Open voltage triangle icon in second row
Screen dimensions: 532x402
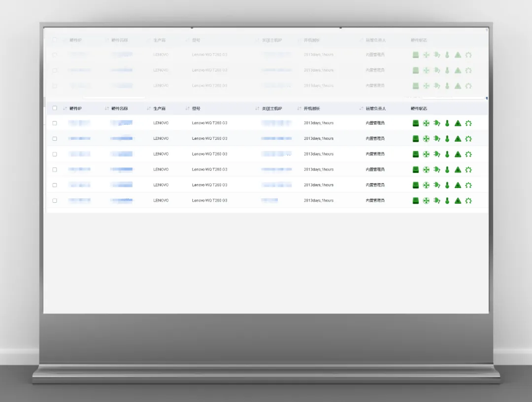[458, 139]
